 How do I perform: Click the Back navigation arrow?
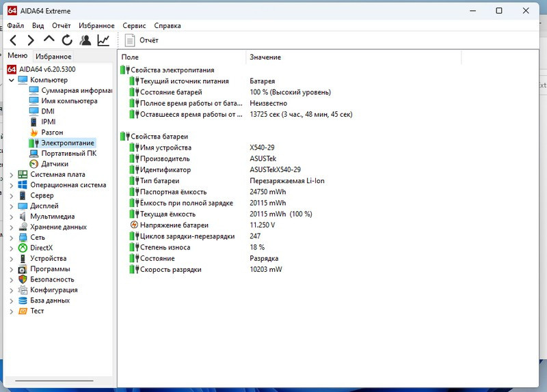click(13, 41)
